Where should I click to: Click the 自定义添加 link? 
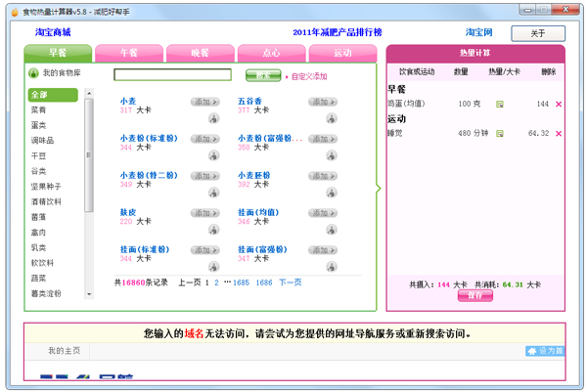[308, 75]
